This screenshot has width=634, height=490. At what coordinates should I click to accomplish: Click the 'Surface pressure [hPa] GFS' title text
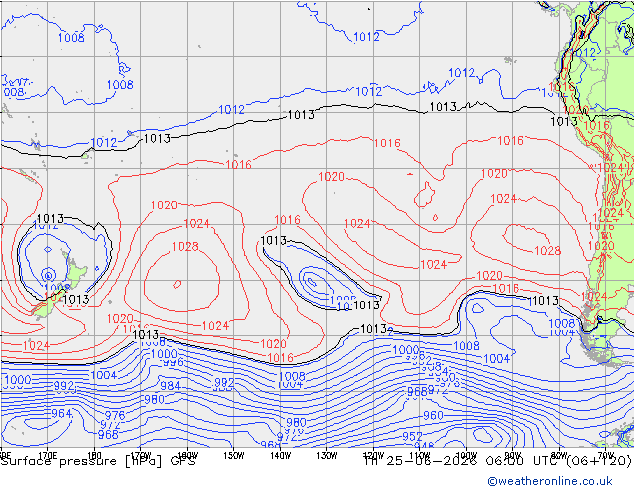pyautogui.click(x=98, y=461)
